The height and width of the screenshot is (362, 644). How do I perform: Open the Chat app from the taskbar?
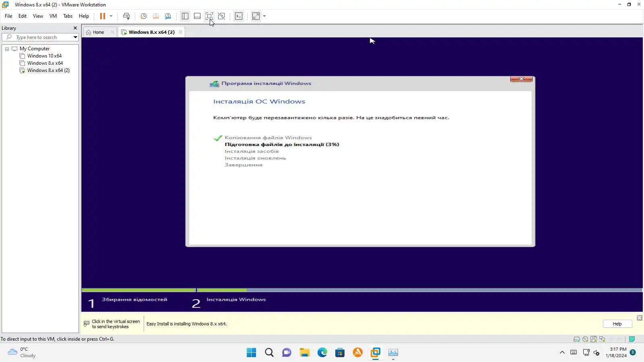coord(287,353)
